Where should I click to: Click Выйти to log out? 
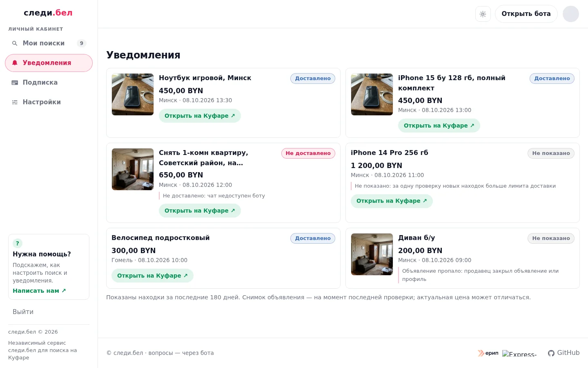(x=23, y=312)
